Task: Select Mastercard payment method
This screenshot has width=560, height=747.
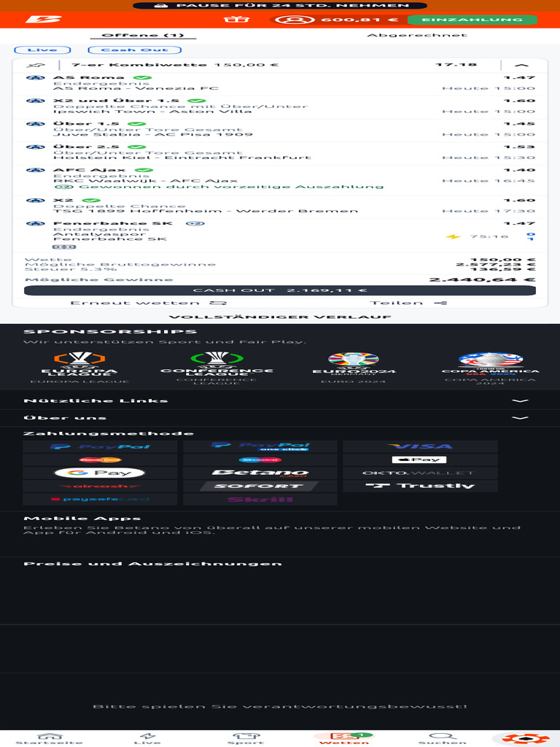Action: click(x=100, y=460)
